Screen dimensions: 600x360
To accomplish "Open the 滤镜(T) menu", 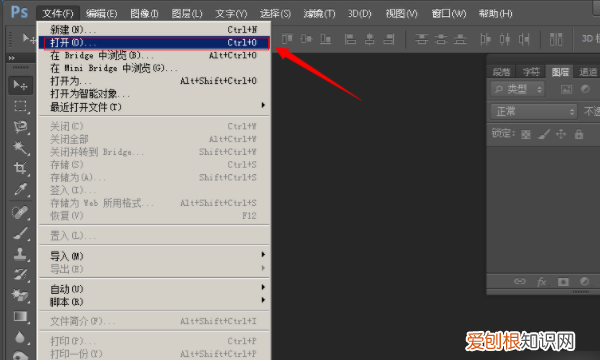I will pyautogui.click(x=319, y=14).
